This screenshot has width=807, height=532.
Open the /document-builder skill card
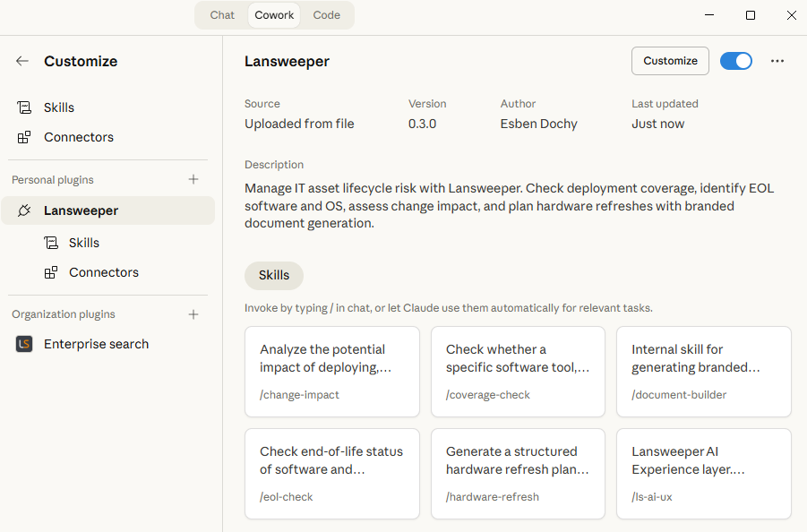pyautogui.click(x=704, y=372)
